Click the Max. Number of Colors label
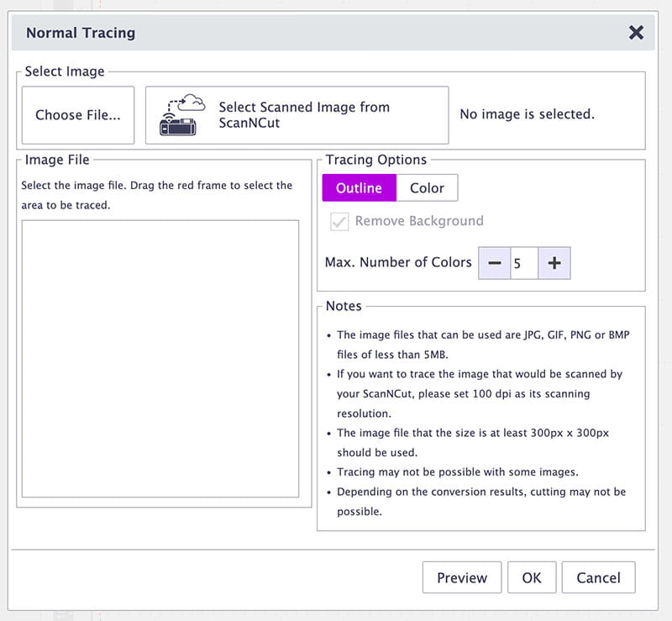Viewport: 672px width, 621px height. (398, 262)
